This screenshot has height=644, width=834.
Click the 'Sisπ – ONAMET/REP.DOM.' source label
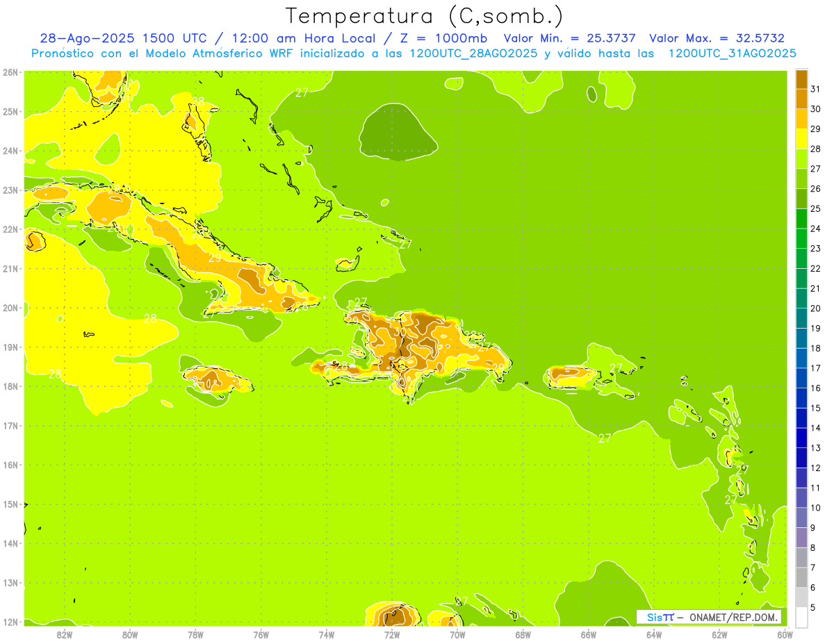709,617
